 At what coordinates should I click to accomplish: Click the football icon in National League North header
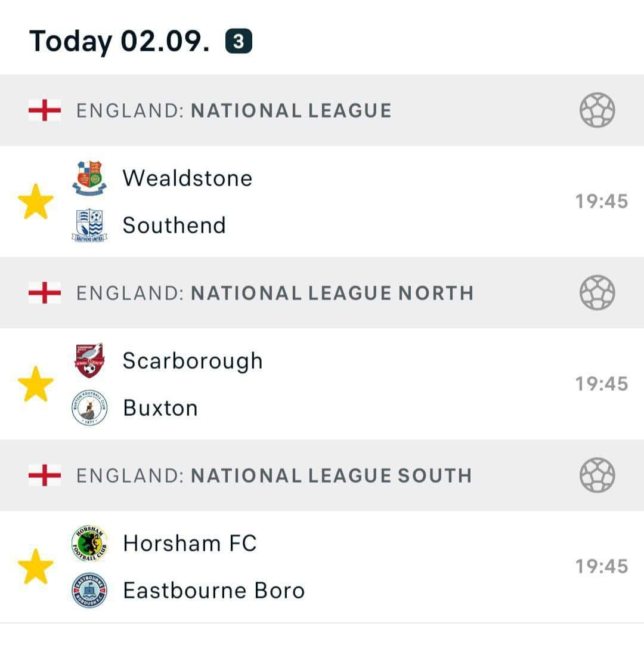coord(597,292)
